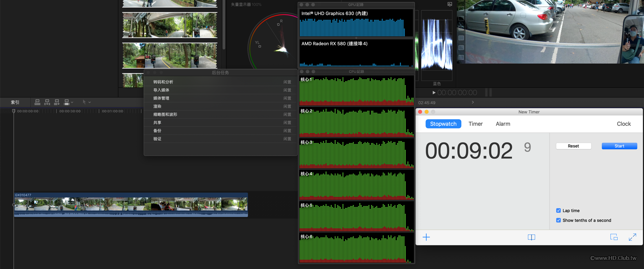
Task: Click the timeline playhead marker at 00:00:00:00
Action: click(x=14, y=111)
